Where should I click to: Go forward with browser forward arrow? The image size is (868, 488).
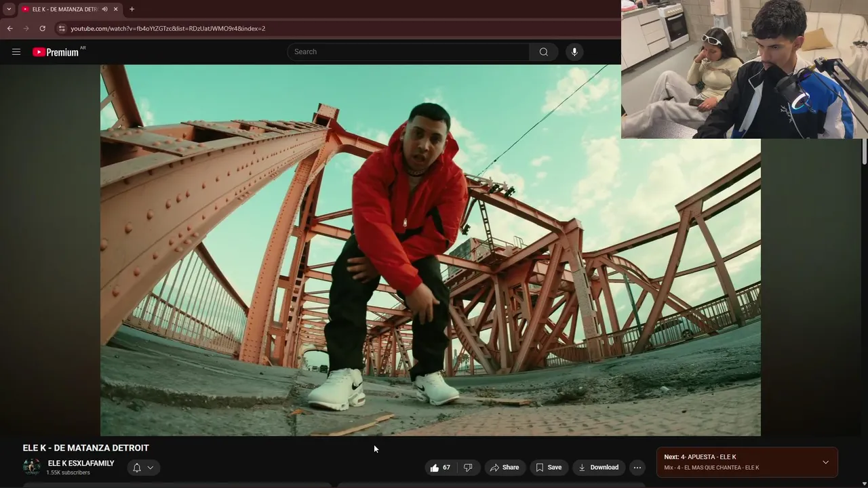(26, 28)
